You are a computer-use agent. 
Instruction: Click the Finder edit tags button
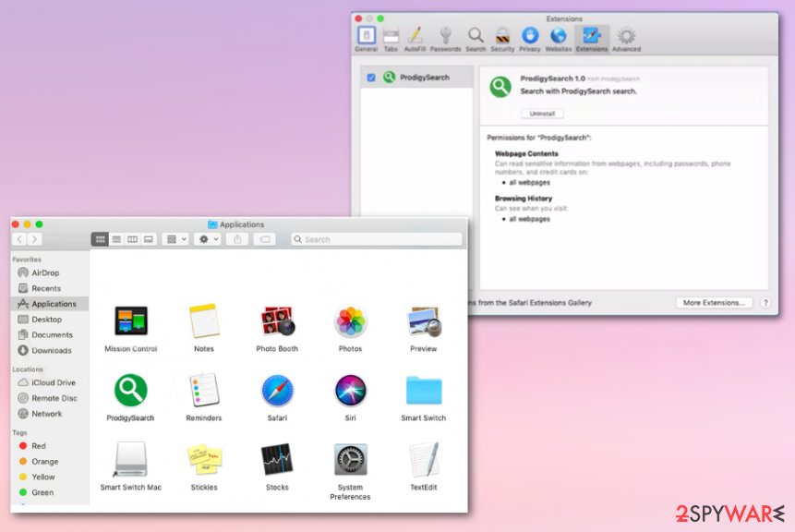click(x=265, y=239)
